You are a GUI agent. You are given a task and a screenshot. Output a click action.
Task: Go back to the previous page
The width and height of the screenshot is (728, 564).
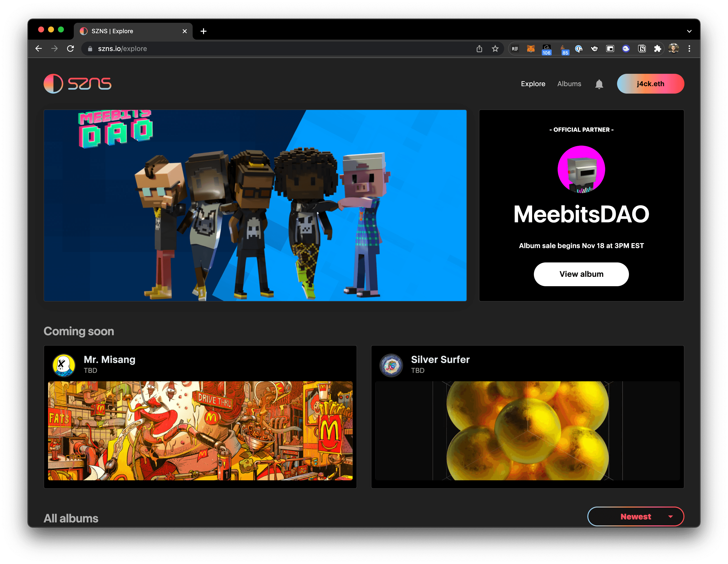tap(39, 49)
